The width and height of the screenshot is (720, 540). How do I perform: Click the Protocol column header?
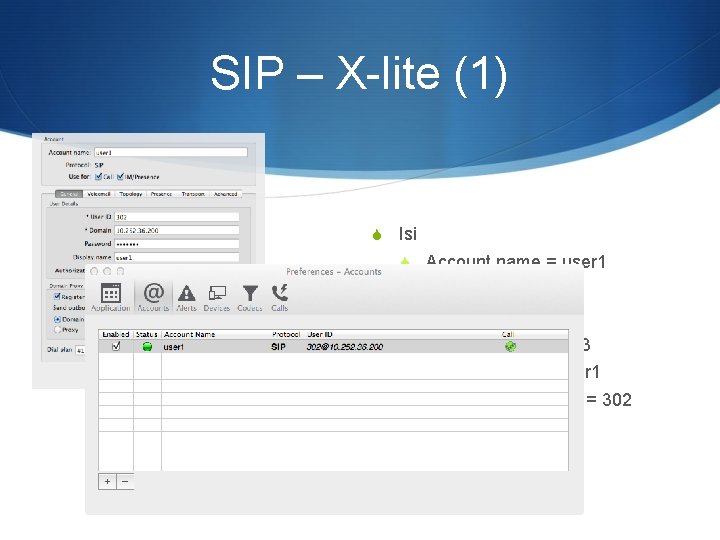pyautogui.click(x=286, y=334)
